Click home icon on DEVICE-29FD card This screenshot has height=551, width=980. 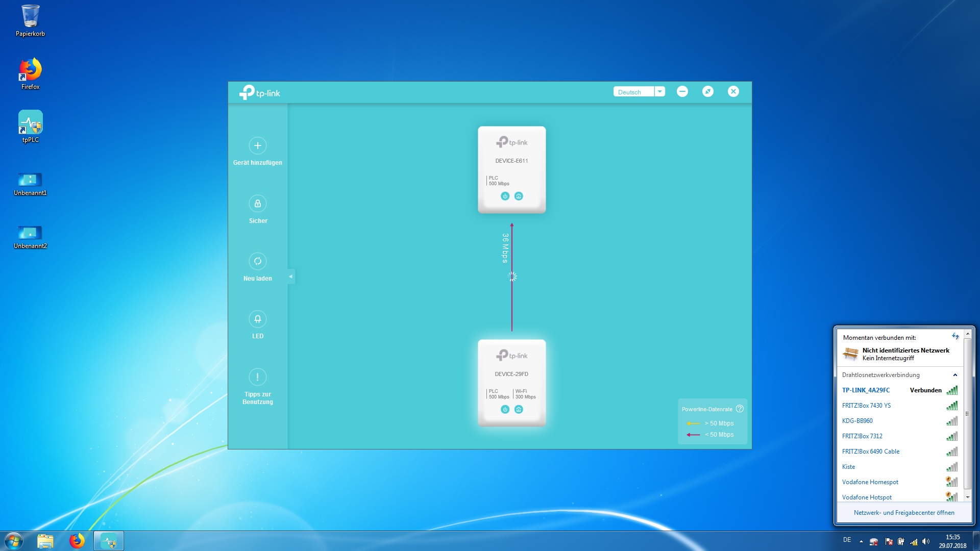pos(519,409)
